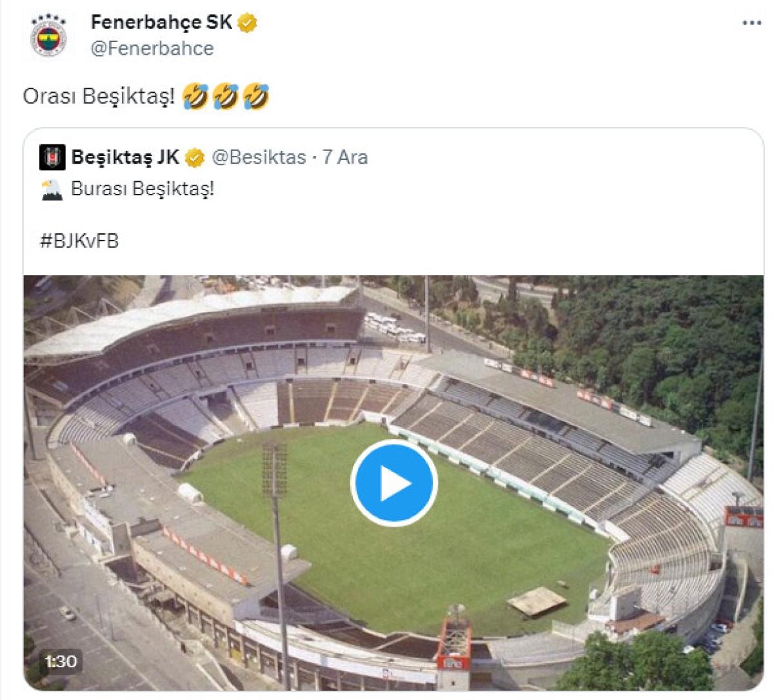Click the "Orası Beşiktaş!" tweet text
Screen dimensions: 774x700
[99, 97]
